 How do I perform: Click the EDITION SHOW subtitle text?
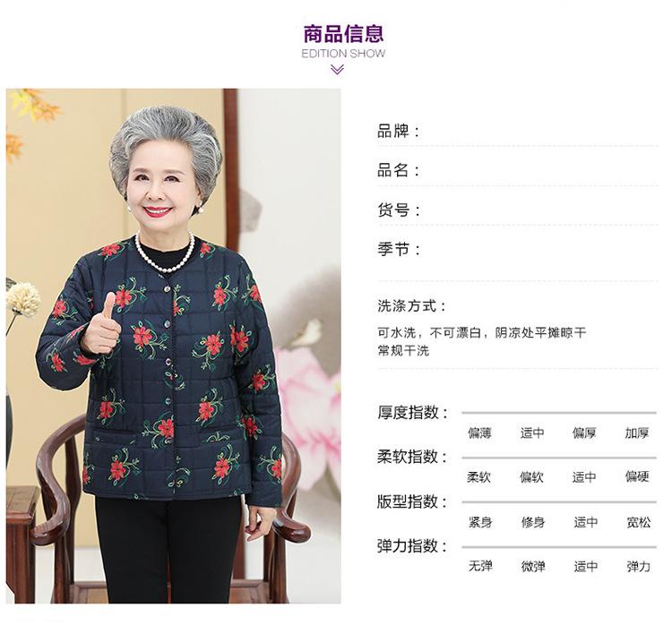343,54
